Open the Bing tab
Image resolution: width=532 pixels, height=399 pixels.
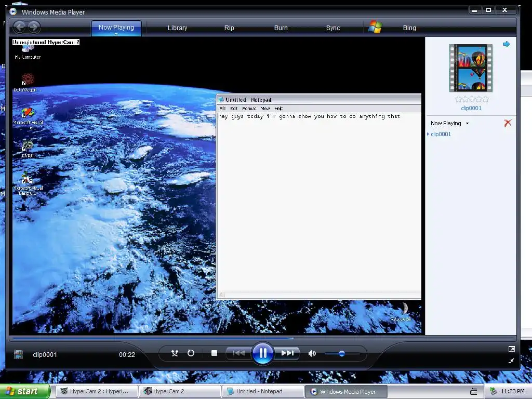click(409, 28)
